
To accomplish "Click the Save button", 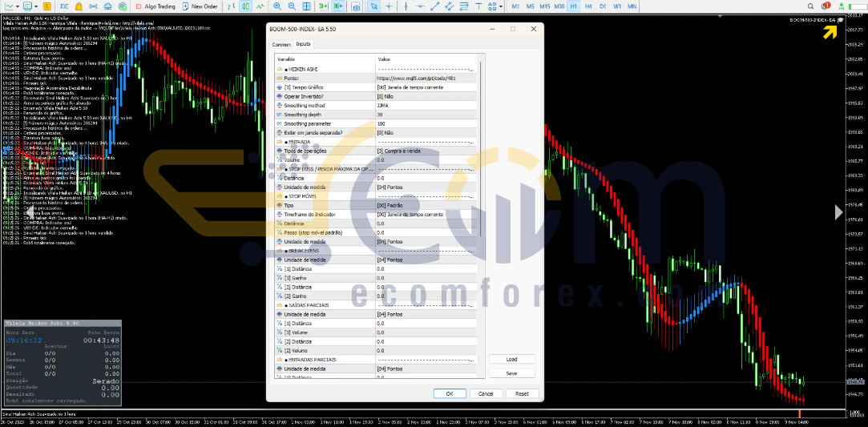I will coord(511,373).
